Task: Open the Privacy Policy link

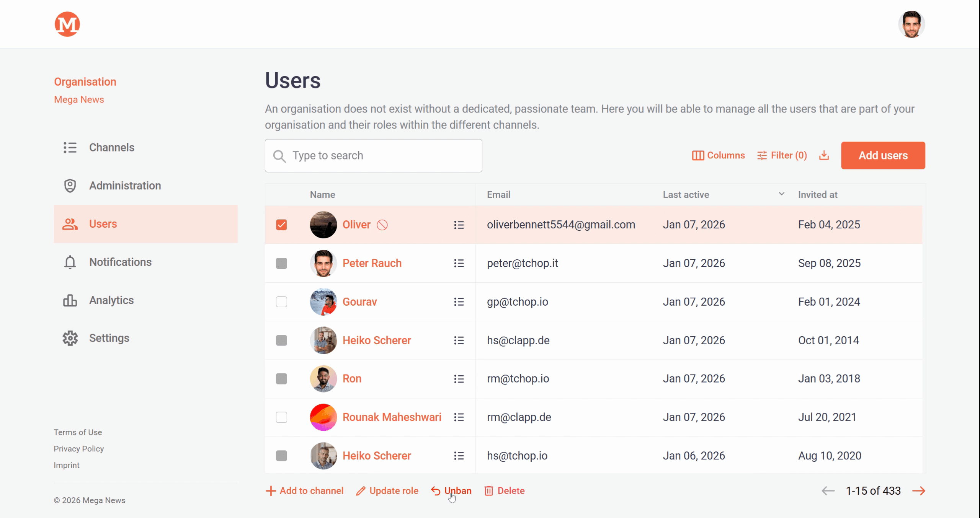Action: (78, 449)
